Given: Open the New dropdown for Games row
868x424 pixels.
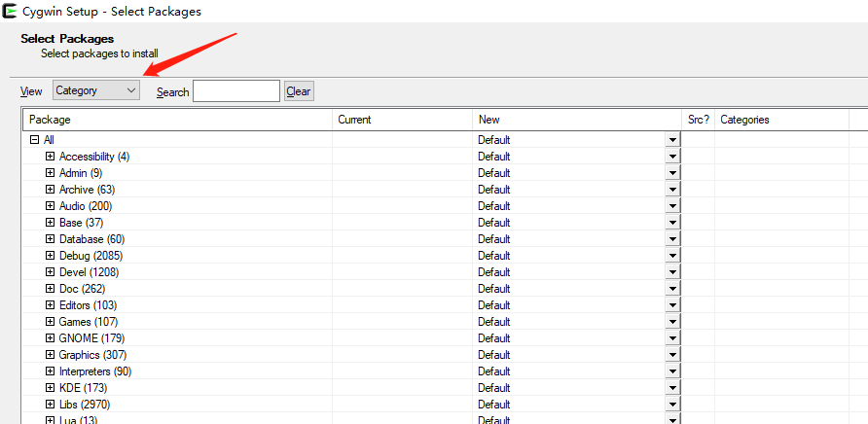Looking at the screenshot, I should coord(672,322).
